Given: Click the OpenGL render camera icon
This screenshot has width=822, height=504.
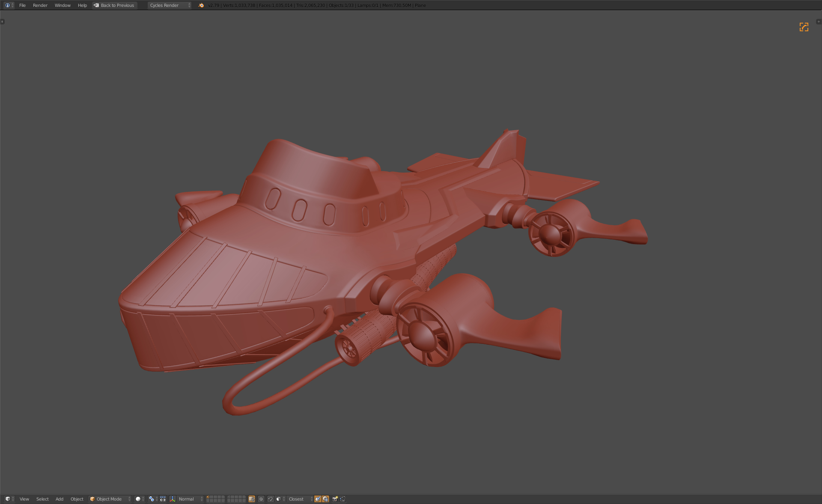Looking at the screenshot, I should tap(335, 499).
